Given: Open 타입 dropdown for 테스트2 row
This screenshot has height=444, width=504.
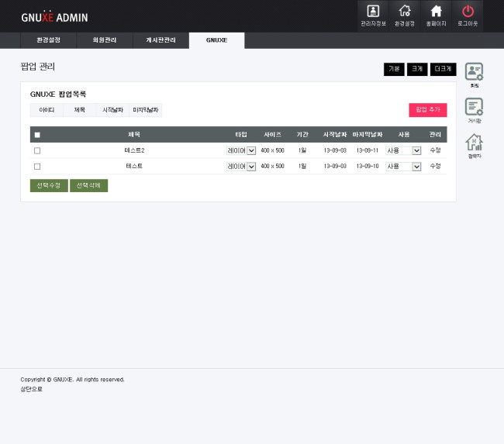Looking at the screenshot, I should 241,150.
